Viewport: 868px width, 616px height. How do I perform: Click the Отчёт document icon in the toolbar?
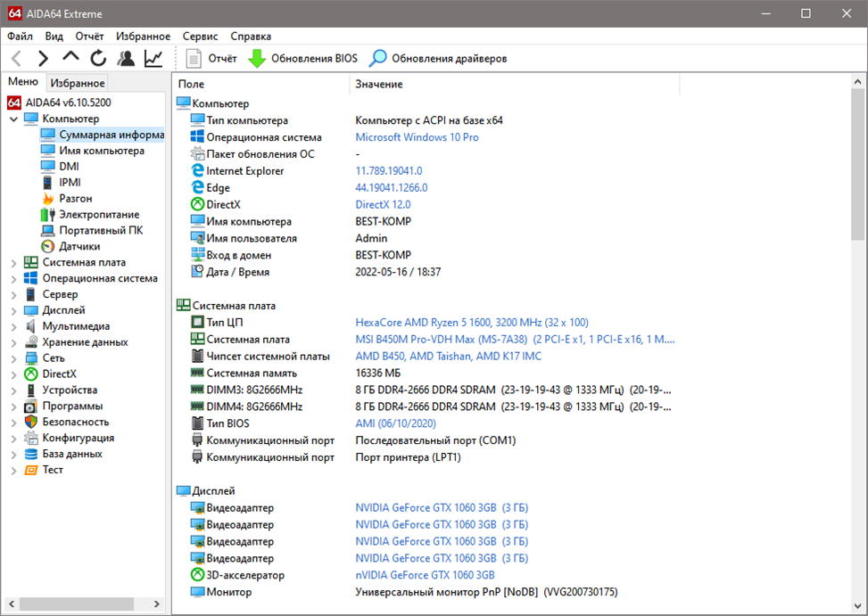tap(194, 58)
